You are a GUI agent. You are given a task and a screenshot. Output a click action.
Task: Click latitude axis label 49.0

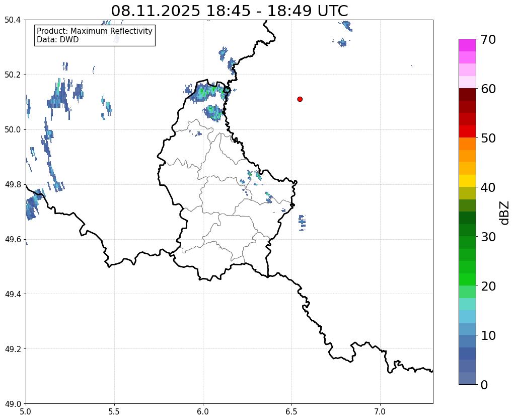pos(13,404)
